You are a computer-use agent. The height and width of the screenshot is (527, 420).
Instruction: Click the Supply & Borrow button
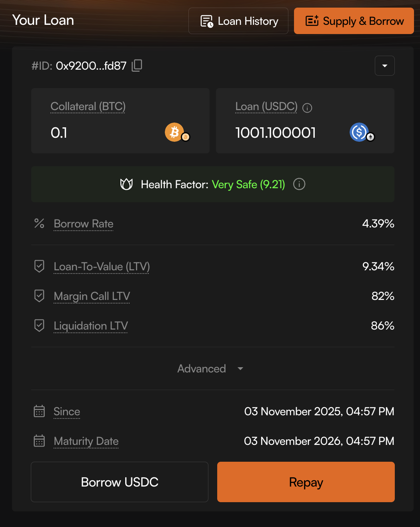[354, 21]
